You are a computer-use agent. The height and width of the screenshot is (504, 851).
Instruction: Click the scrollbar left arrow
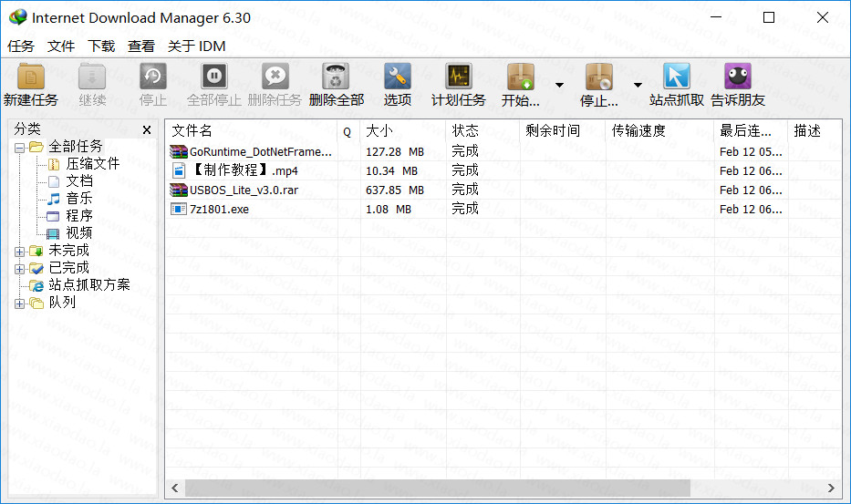(x=175, y=488)
